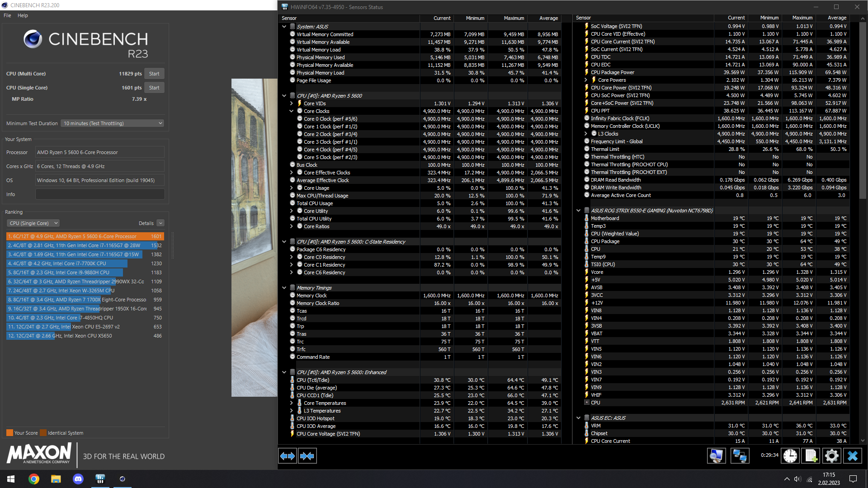Open the Windows Start menu
This screenshot has height=488, width=868.
coord(11,479)
